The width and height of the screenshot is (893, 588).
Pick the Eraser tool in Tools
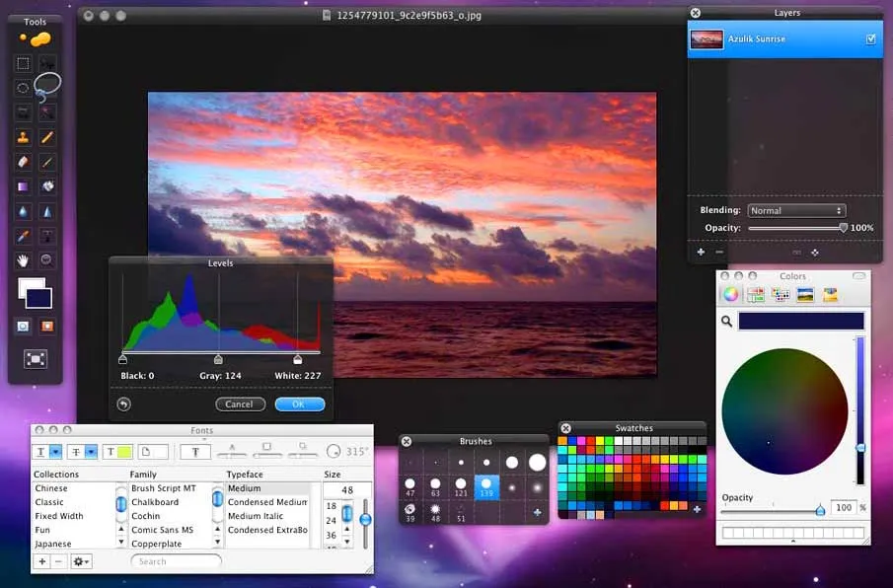click(x=23, y=162)
